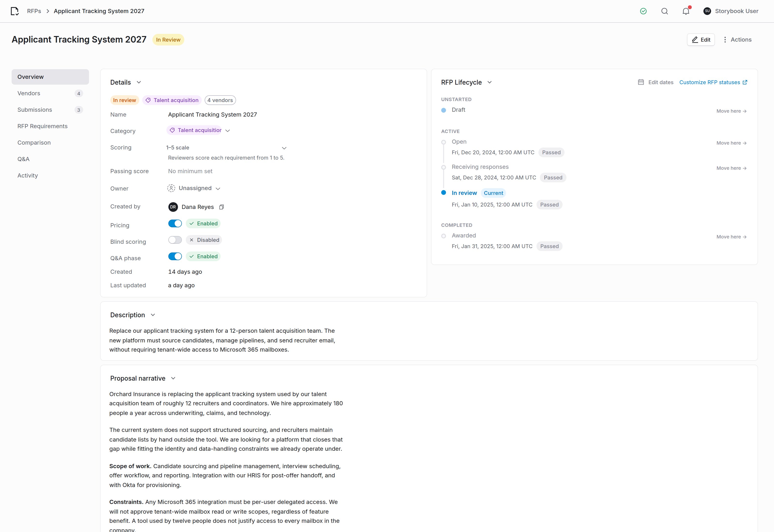Click 'Fri, Jan 31, 2025, 12:00 AM UTC' date
This screenshot has width=774, height=532.
coord(492,246)
